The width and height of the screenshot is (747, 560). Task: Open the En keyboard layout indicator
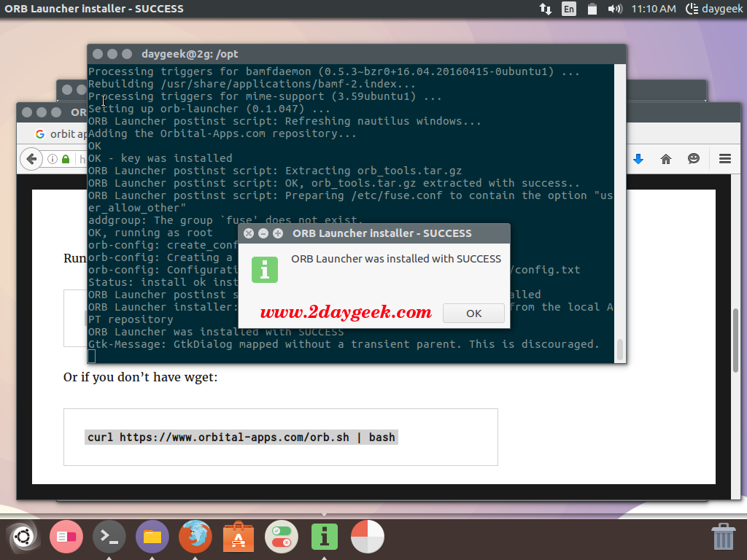coord(569,9)
